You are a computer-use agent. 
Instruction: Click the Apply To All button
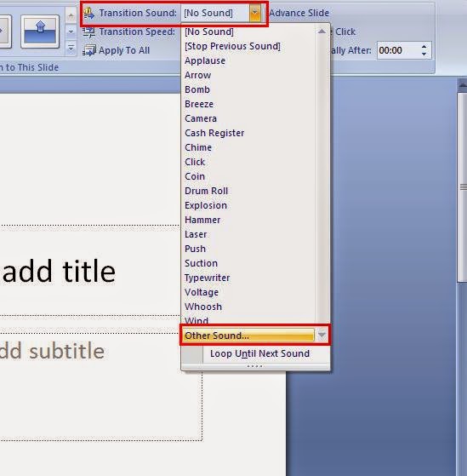point(117,50)
